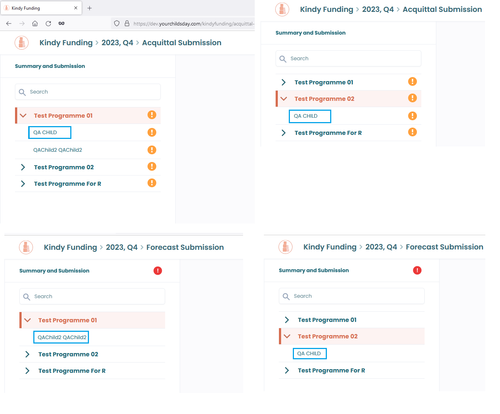Click the browser back arrow
The image size is (500, 414).
tap(9, 23)
